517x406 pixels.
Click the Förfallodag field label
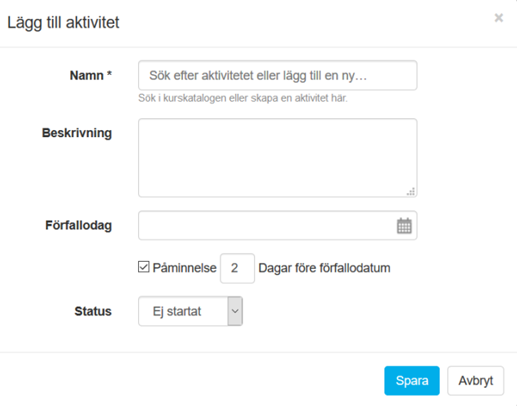(78, 225)
